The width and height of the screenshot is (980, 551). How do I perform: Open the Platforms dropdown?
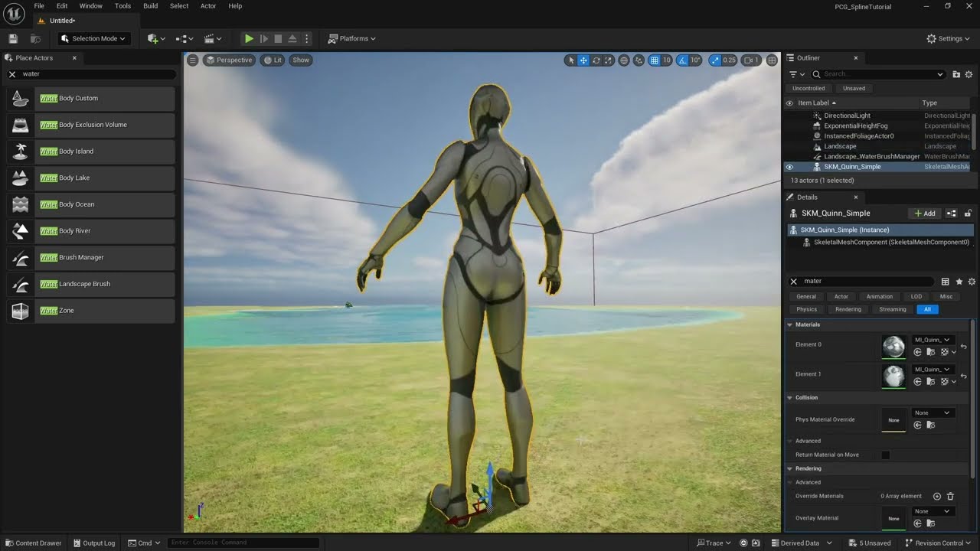(x=352, y=38)
